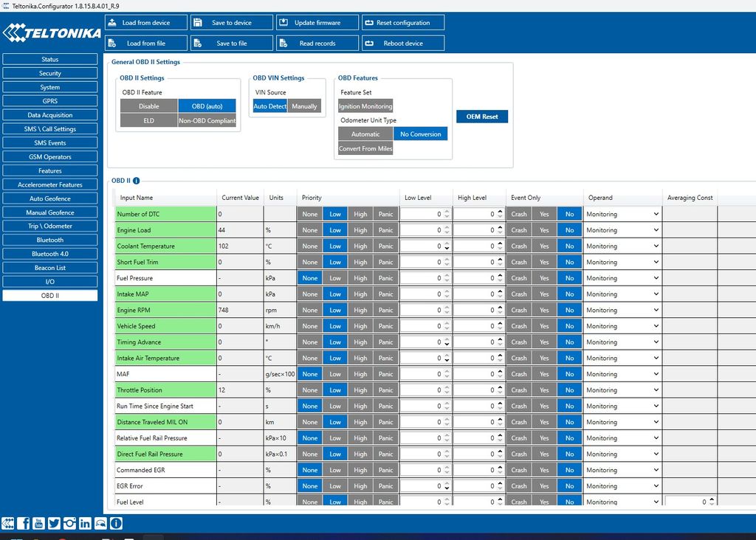Screen dimensions: 756x540
Task: Click the YouTube icon in footer
Action: tap(39, 523)
